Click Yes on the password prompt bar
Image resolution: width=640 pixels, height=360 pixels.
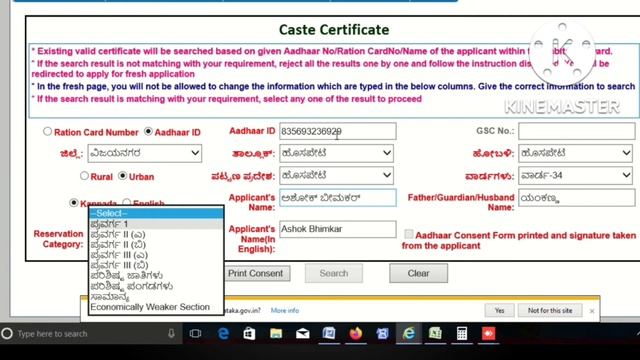click(500, 310)
